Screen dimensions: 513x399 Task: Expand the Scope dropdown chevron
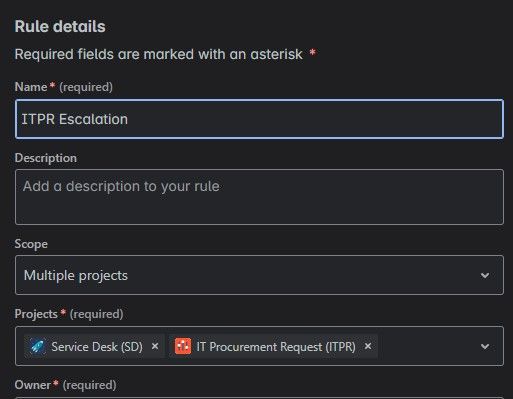click(485, 275)
